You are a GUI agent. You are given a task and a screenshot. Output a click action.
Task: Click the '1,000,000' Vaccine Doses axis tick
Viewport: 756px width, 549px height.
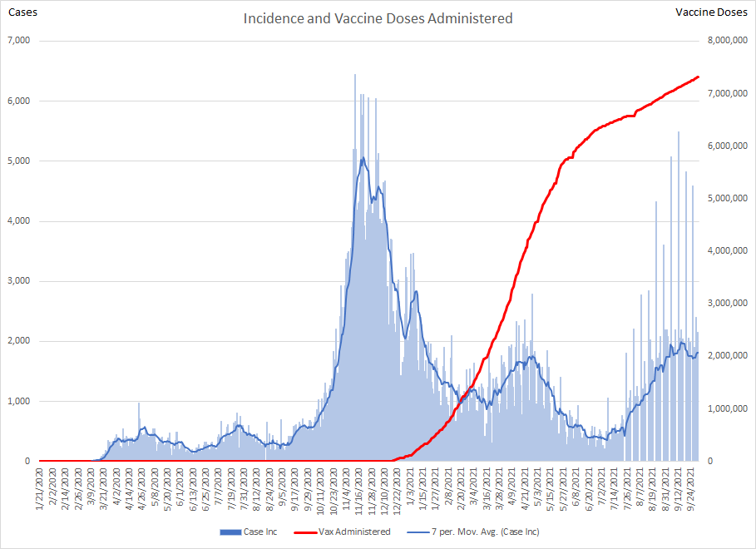click(728, 408)
